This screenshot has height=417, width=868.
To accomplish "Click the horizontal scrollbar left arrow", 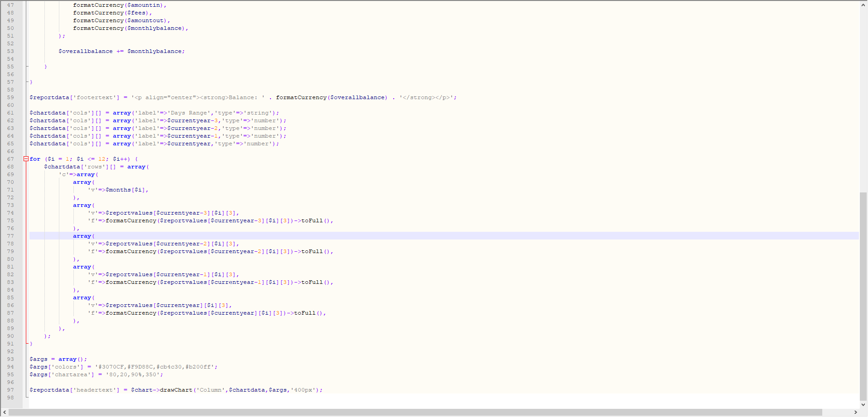I will tap(5, 412).
